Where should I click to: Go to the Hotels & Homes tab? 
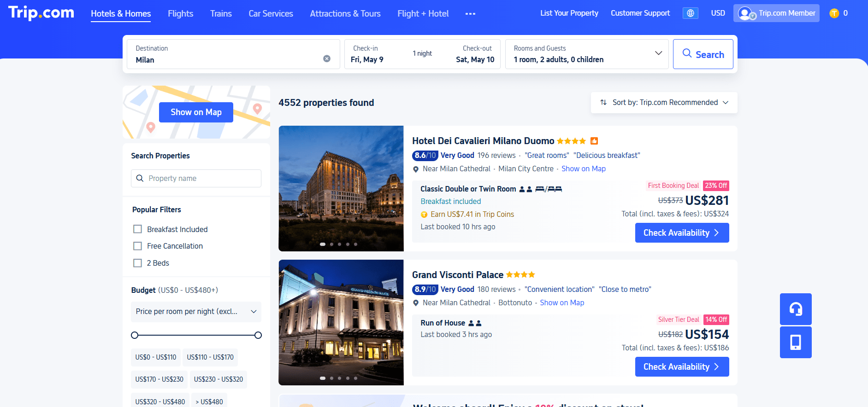point(121,14)
